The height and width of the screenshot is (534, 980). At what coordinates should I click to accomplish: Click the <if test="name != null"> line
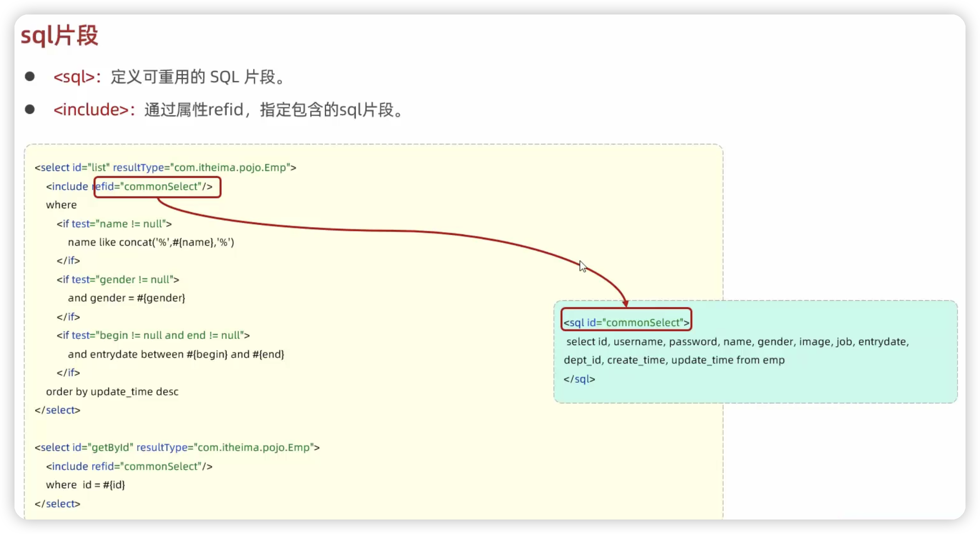pos(114,224)
